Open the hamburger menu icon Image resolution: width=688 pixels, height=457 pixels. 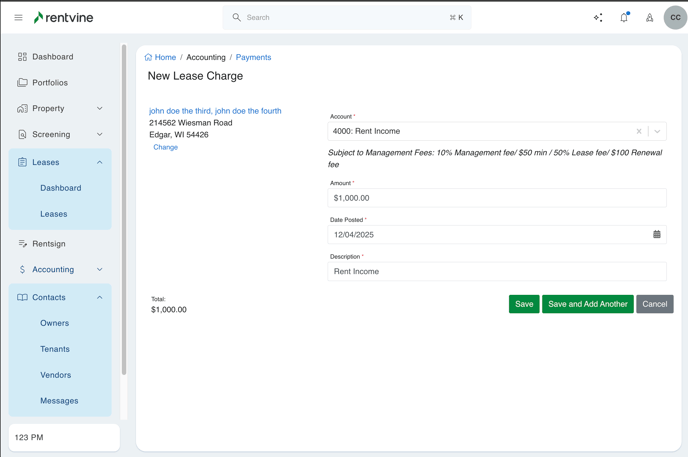click(x=18, y=17)
